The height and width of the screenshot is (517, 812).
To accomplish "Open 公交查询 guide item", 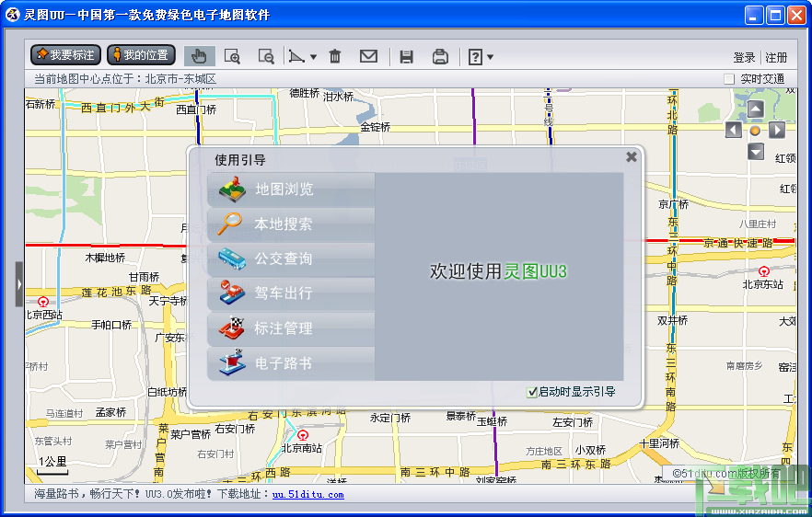I will tap(291, 259).
